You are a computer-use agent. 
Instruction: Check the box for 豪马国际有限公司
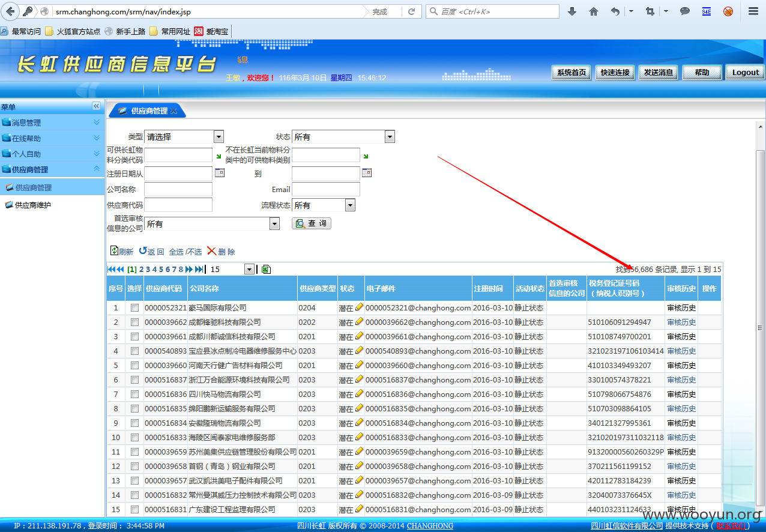[x=134, y=307]
